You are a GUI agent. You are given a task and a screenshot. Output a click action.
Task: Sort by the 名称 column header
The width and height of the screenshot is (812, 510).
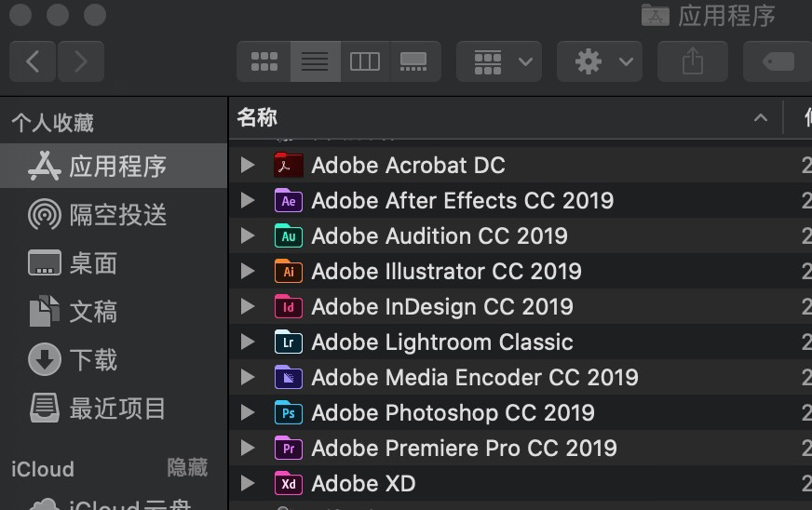coord(257,117)
